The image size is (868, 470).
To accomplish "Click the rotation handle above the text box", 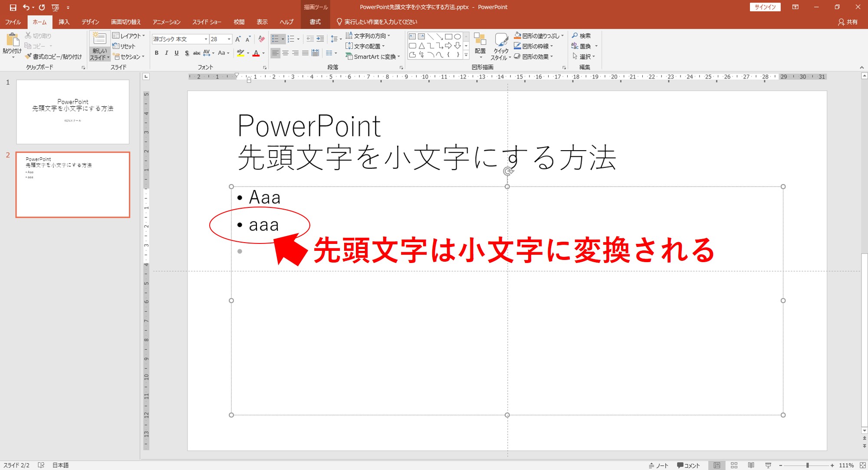I will [x=507, y=171].
